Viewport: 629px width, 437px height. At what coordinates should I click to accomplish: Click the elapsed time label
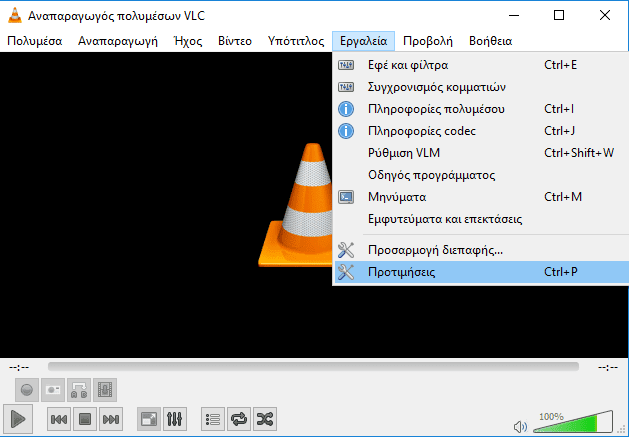coord(19,367)
